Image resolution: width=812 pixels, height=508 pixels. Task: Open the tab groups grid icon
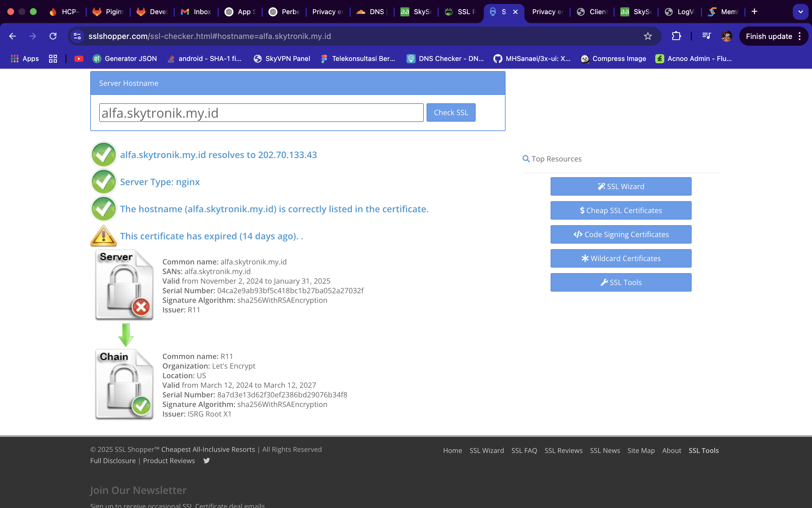pyautogui.click(x=53, y=59)
